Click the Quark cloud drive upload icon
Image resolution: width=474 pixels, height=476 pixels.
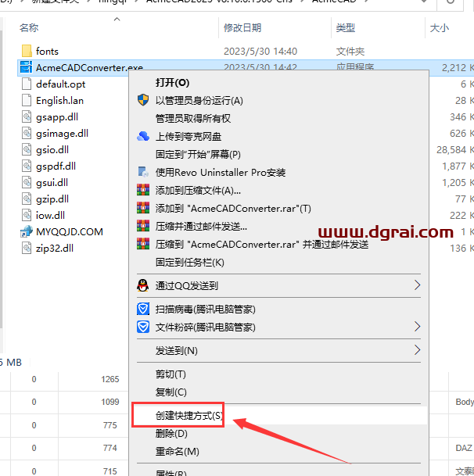click(143, 136)
